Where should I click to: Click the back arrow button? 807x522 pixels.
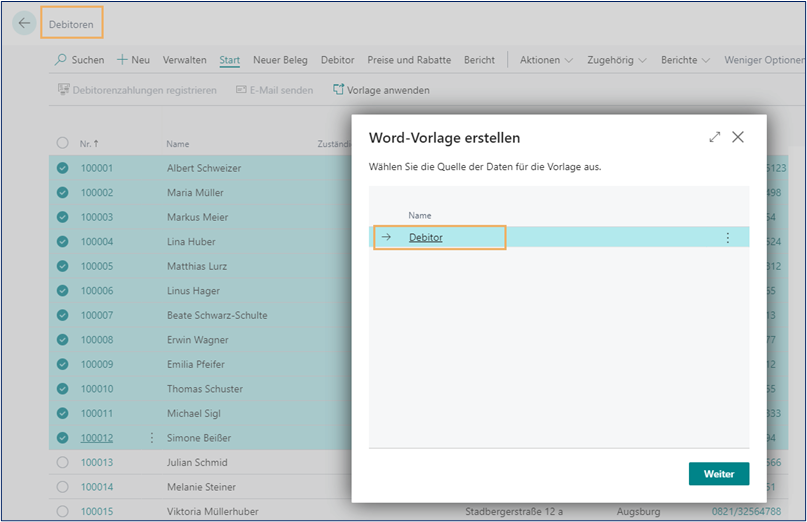click(x=24, y=23)
